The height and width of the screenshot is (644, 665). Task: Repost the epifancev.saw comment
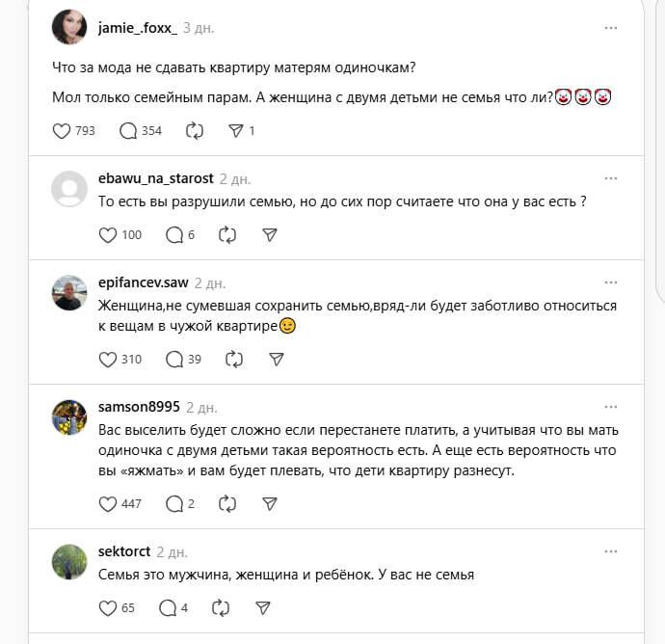point(233,359)
